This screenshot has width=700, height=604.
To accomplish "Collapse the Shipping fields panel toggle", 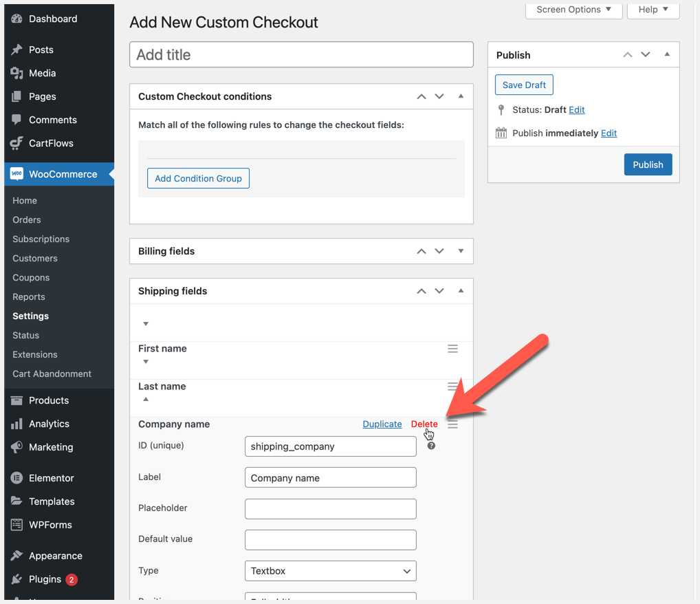I will (x=461, y=291).
